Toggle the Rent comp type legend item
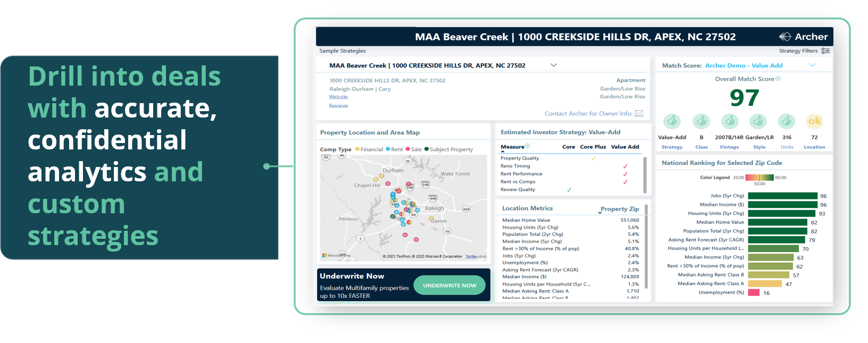The height and width of the screenshot is (343, 868). click(394, 149)
